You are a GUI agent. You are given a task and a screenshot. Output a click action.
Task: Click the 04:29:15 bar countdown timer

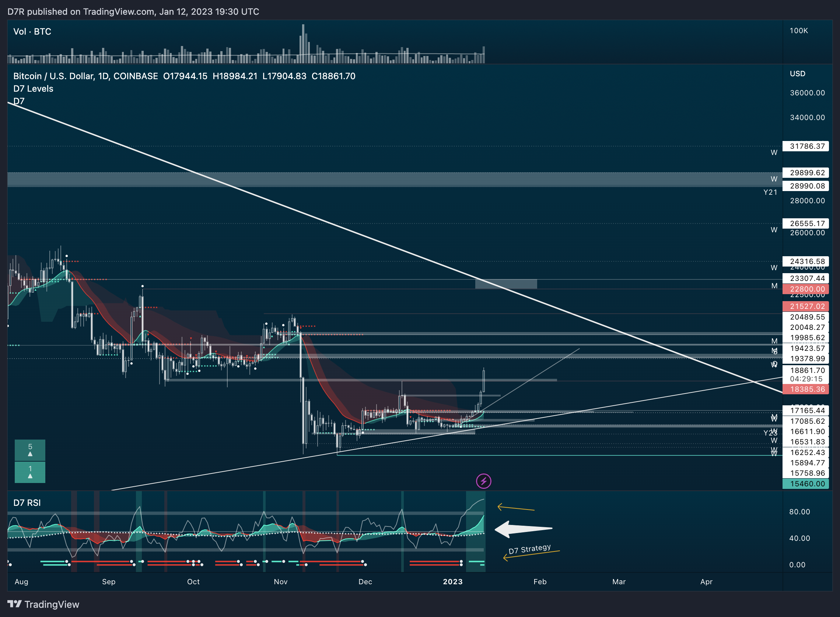coord(806,379)
